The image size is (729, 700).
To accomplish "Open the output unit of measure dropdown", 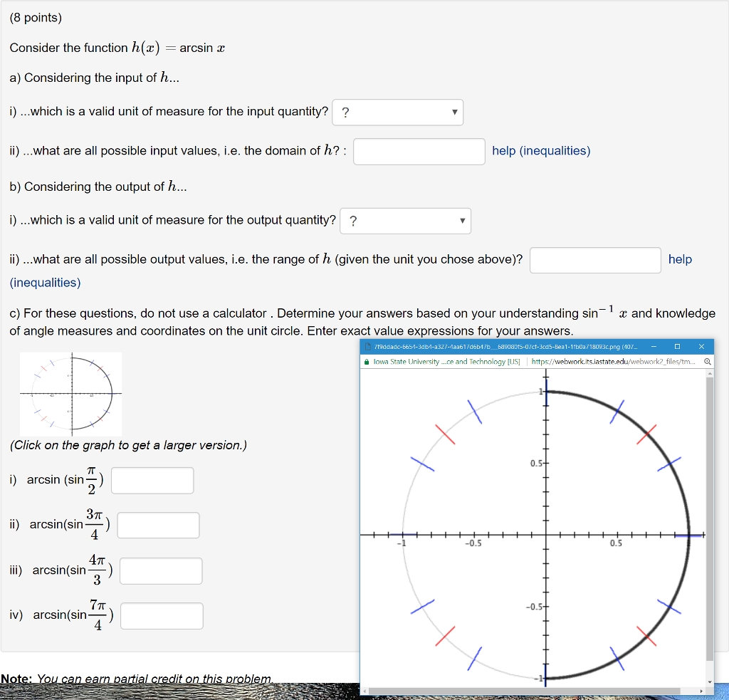I will click(405, 221).
